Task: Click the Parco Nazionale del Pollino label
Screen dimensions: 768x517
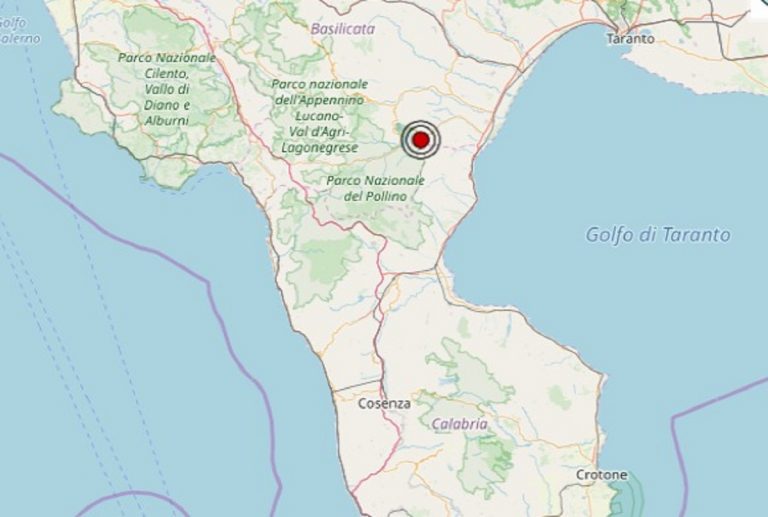Action: pyautogui.click(x=376, y=188)
